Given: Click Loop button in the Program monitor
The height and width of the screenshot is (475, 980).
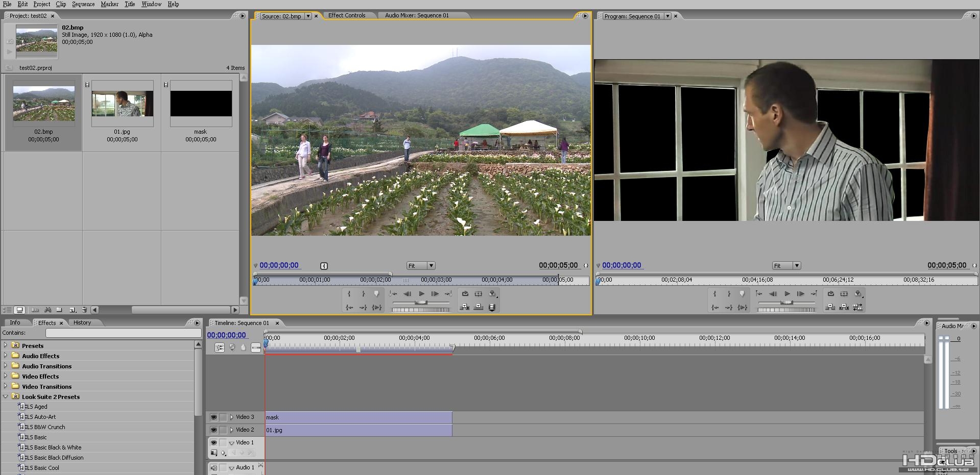Looking at the screenshot, I should click(831, 294).
